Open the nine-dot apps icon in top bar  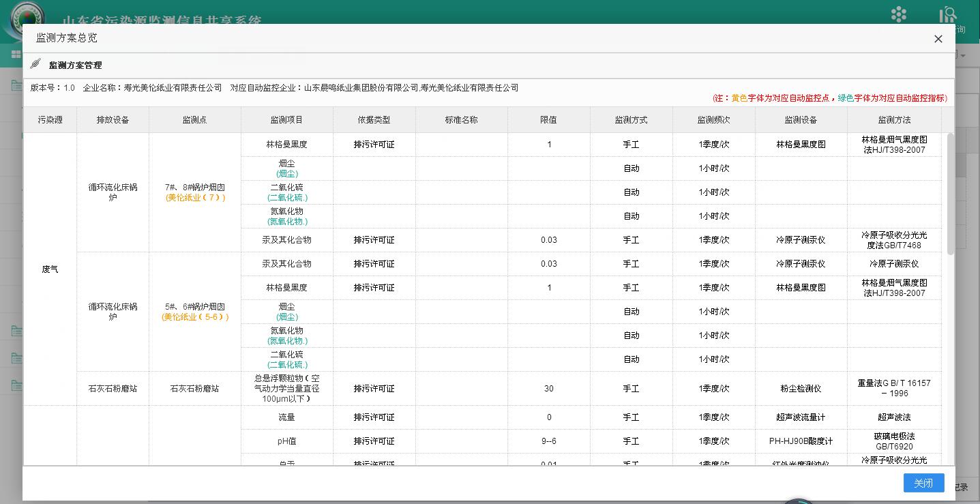[899, 14]
